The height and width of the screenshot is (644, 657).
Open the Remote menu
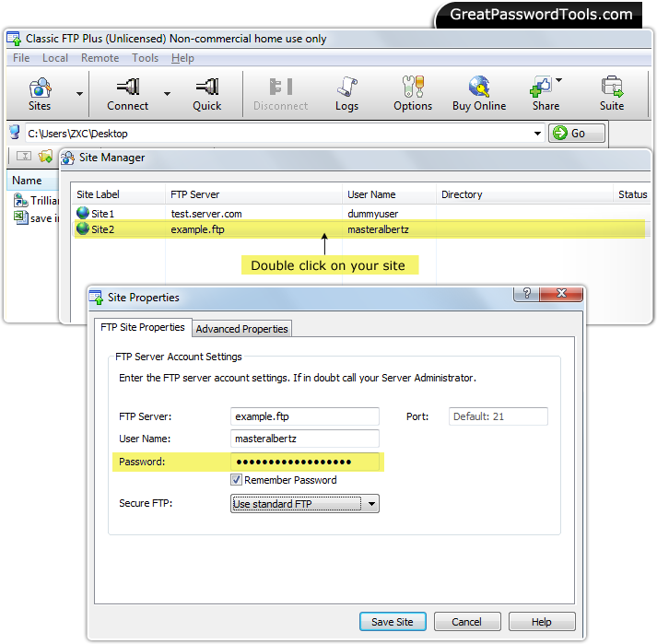tap(100, 58)
